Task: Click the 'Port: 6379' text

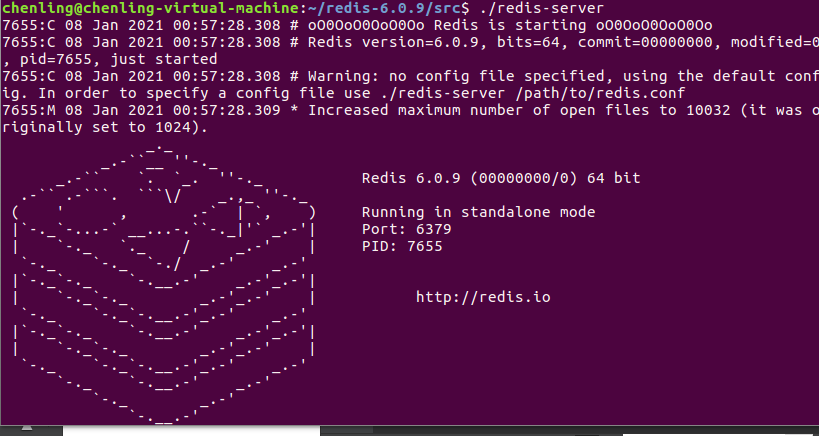Action: coord(406,229)
